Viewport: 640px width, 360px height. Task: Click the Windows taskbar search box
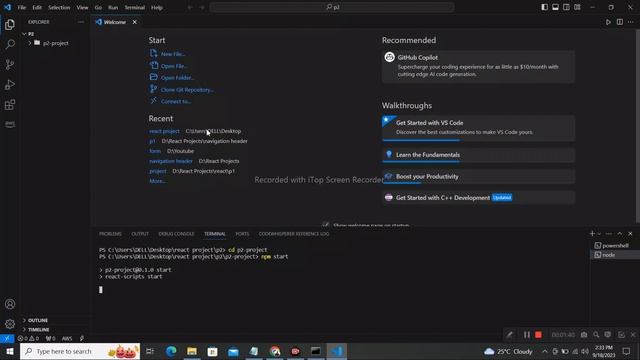[x=80, y=351]
